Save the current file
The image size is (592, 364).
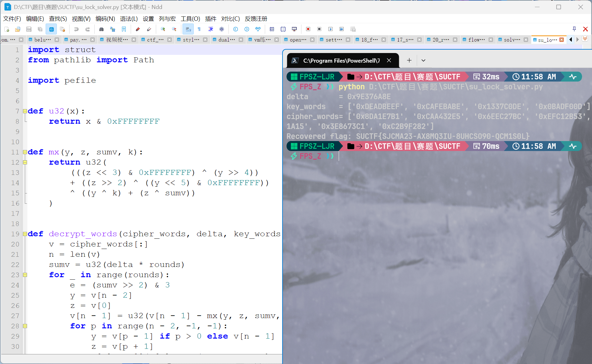point(29,29)
